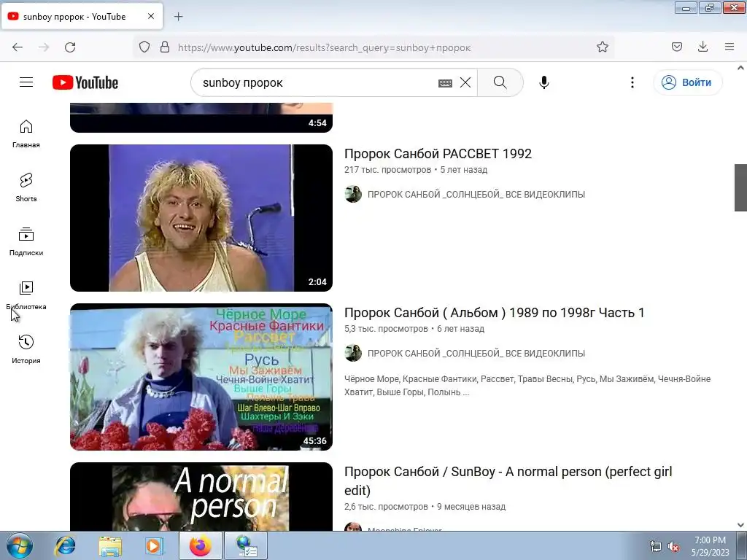Viewport: 747px width, 560px height.
Task: Reload the page with the refresh icon
Action: [70, 47]
